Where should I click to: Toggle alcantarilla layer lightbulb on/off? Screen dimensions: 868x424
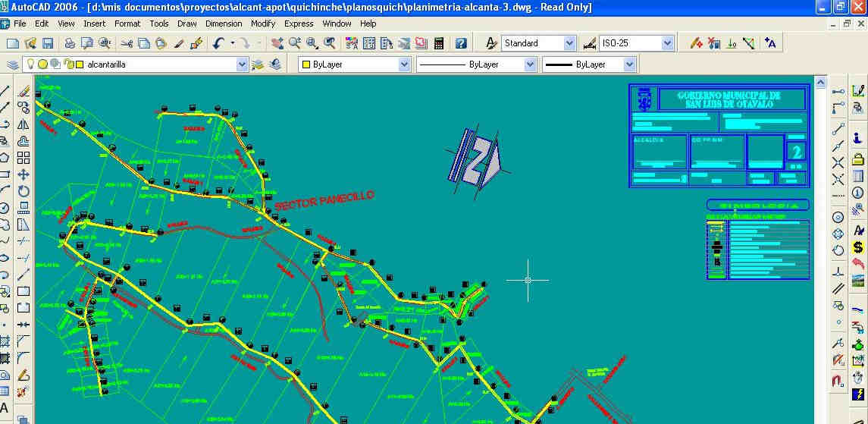[x=32, y=64]
